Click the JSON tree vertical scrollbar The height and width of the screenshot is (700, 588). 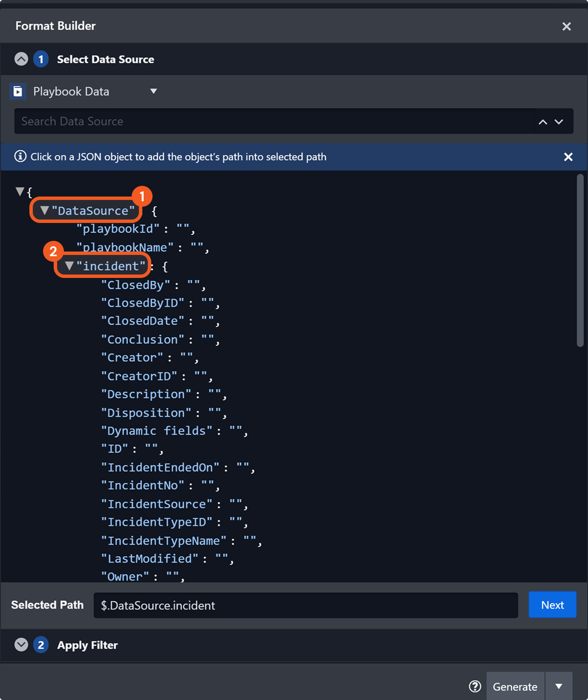click(x=580, y=260)
